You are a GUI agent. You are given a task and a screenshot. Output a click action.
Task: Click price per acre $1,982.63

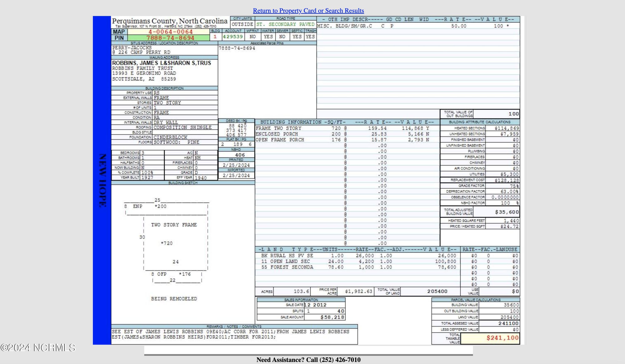(359, 291)
